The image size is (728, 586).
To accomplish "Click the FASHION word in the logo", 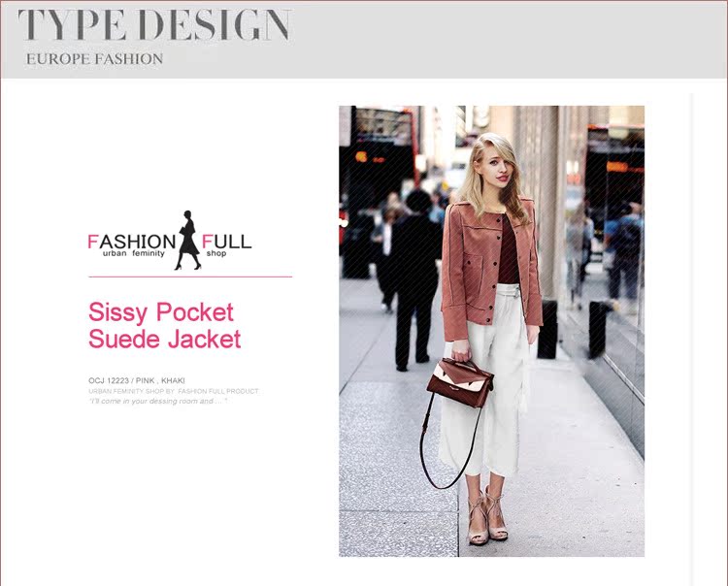I will coord(132,242).
